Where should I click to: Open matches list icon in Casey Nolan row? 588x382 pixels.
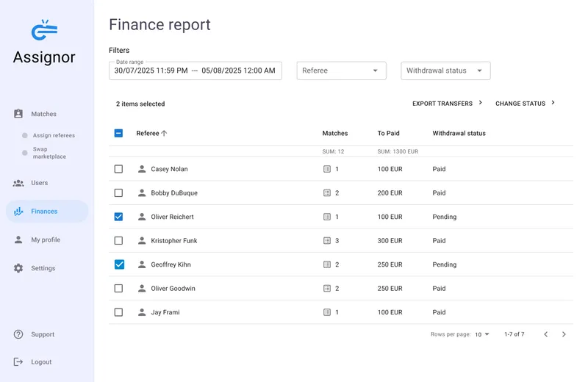327,169
